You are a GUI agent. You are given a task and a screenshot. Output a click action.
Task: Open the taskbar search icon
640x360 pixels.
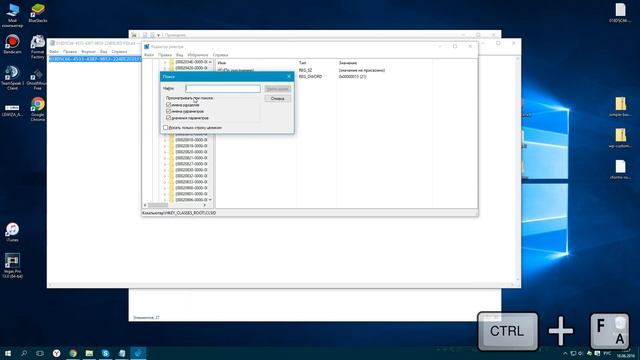pos(24,353)
